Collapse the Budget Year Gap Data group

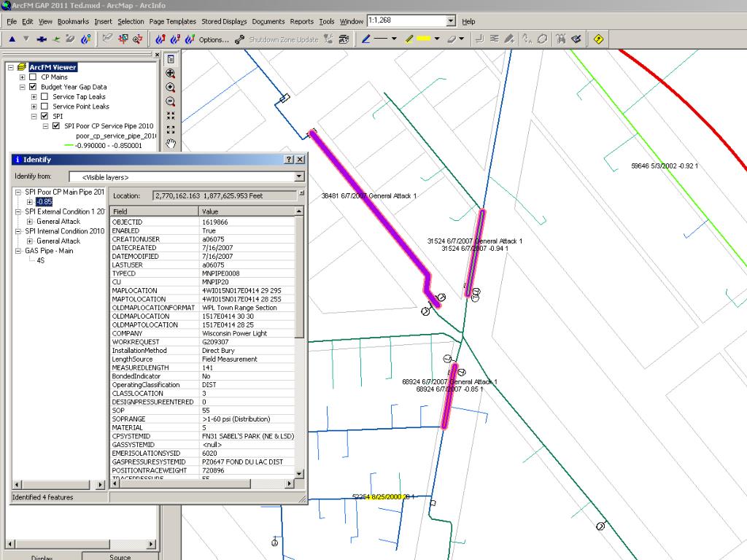(x=23, y=87)
